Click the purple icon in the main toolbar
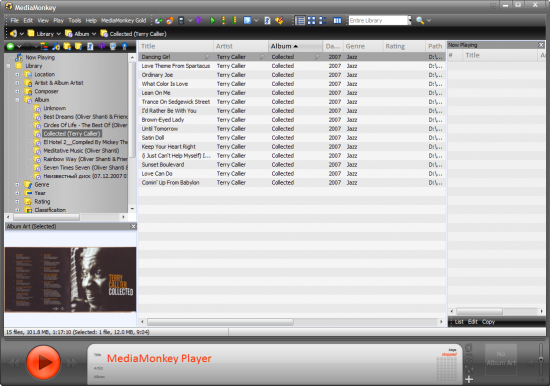This screenshot has height=386, width=550. pos(199,20)
